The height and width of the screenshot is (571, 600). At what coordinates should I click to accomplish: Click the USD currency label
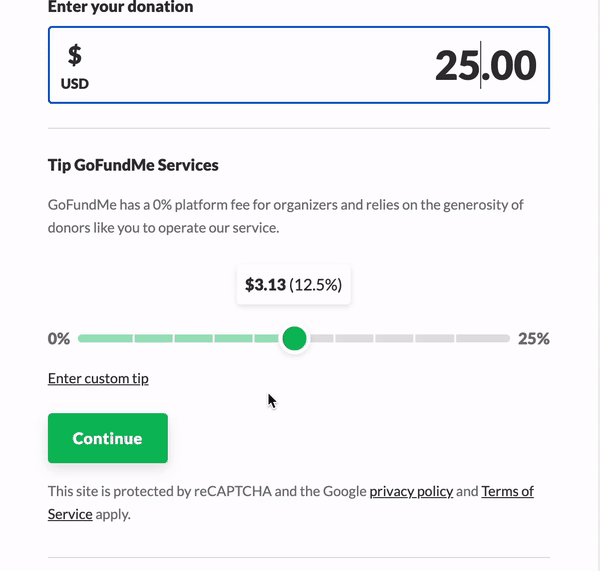click(x=75, y=84)
